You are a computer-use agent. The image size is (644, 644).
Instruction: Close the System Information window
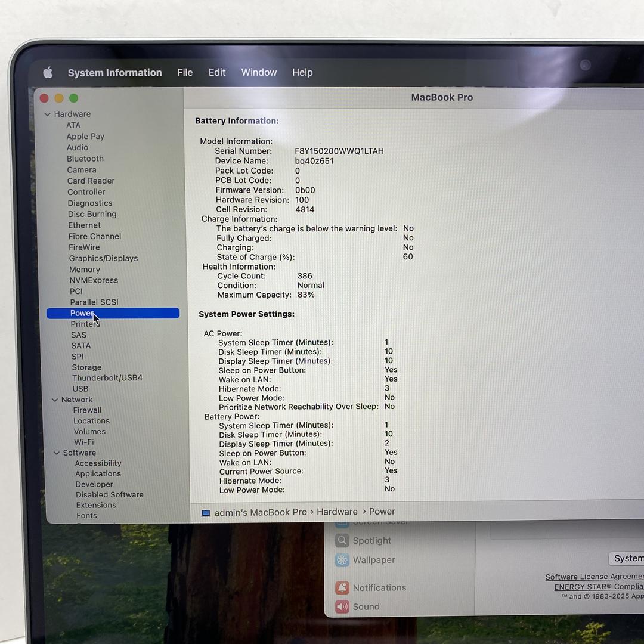click(44, 98)
